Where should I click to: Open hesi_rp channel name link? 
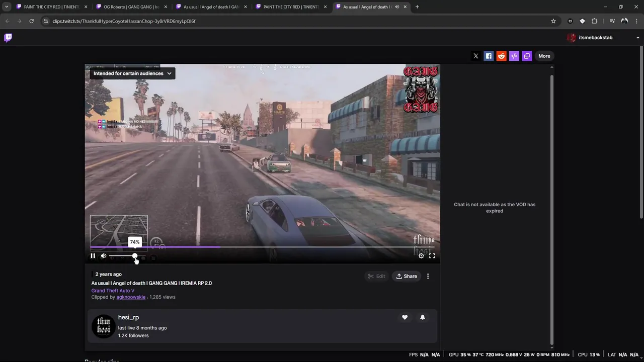tap(128, 317)
